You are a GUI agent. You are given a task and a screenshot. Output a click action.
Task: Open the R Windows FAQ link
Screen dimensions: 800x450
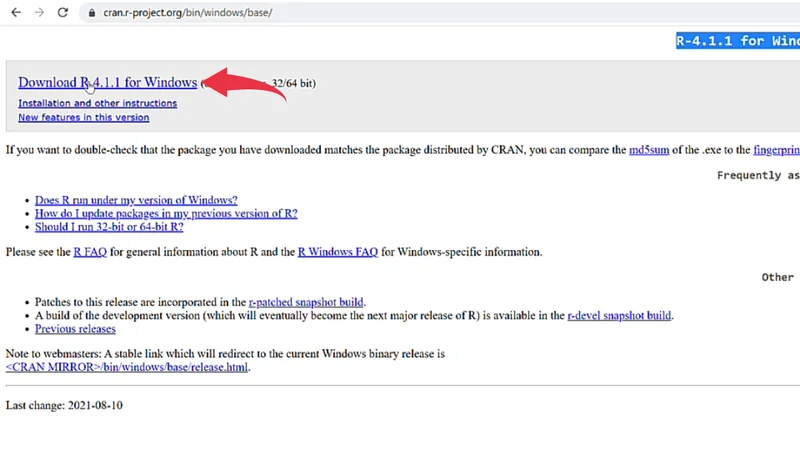(x=338, y=252)
